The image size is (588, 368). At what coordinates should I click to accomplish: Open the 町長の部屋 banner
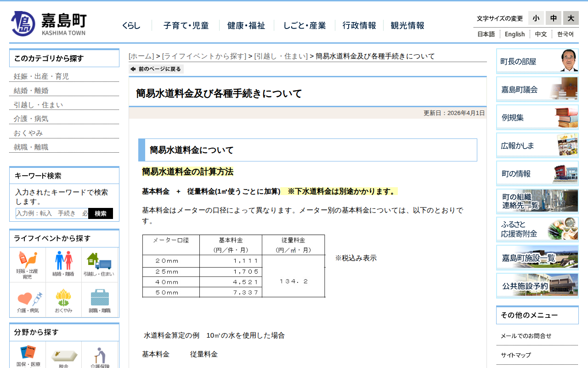[x=537, y=61]
